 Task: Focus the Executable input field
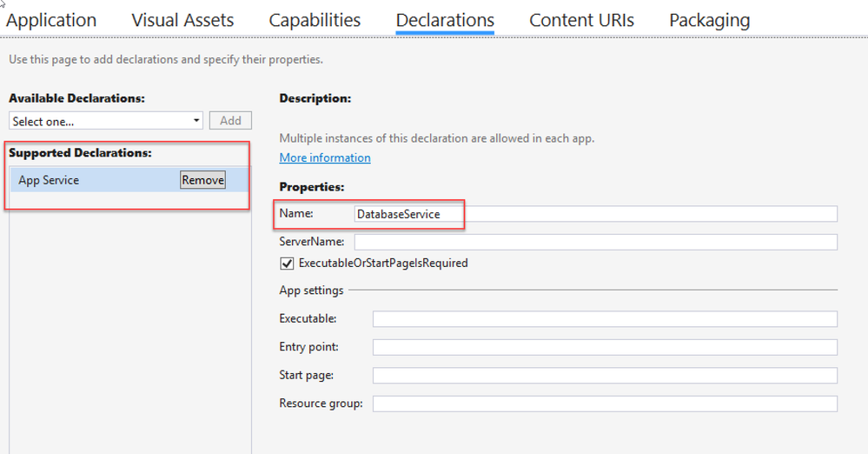605,319
